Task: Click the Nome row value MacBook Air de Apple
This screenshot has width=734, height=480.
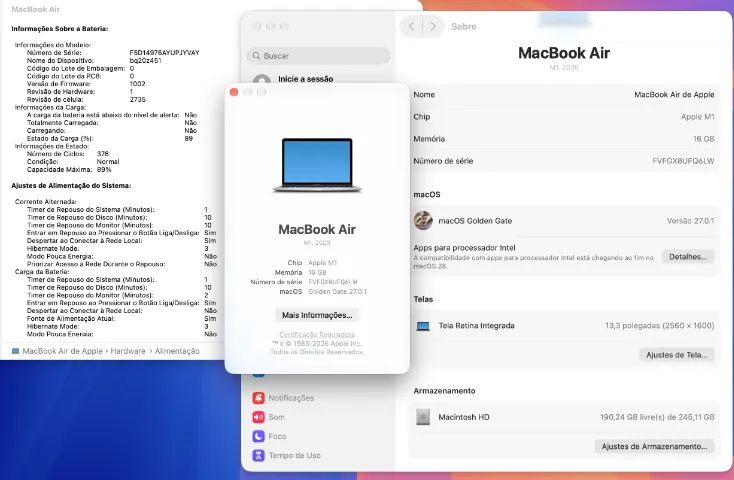Action: (x=674, y=95)
